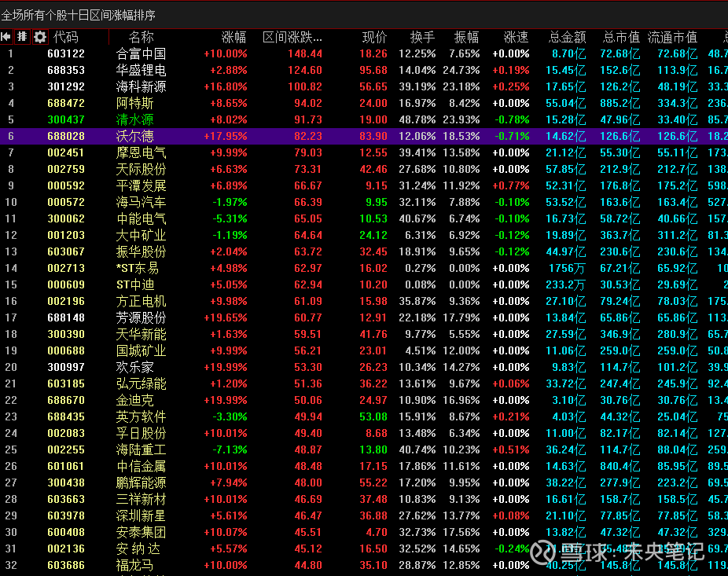This screenshot has width=728, height=576.
Task: Click the 总金额 column header
Action: (x=567, y=37)
